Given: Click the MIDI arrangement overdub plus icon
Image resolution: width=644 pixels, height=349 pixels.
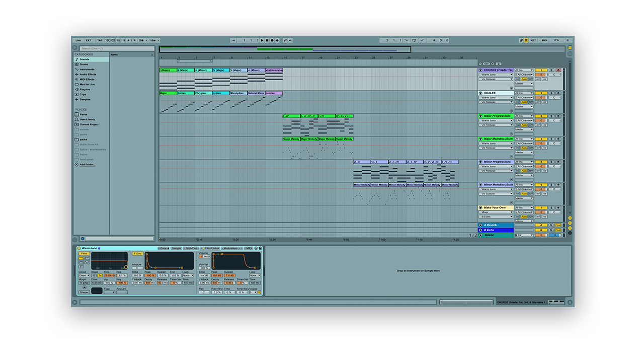Looking at the screenshot, I should click(277, 40).
